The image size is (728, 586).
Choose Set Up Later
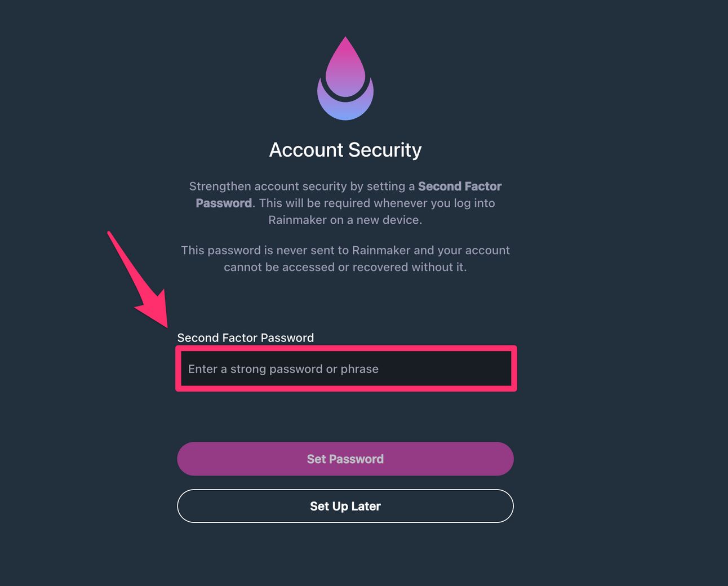(345, 506)
